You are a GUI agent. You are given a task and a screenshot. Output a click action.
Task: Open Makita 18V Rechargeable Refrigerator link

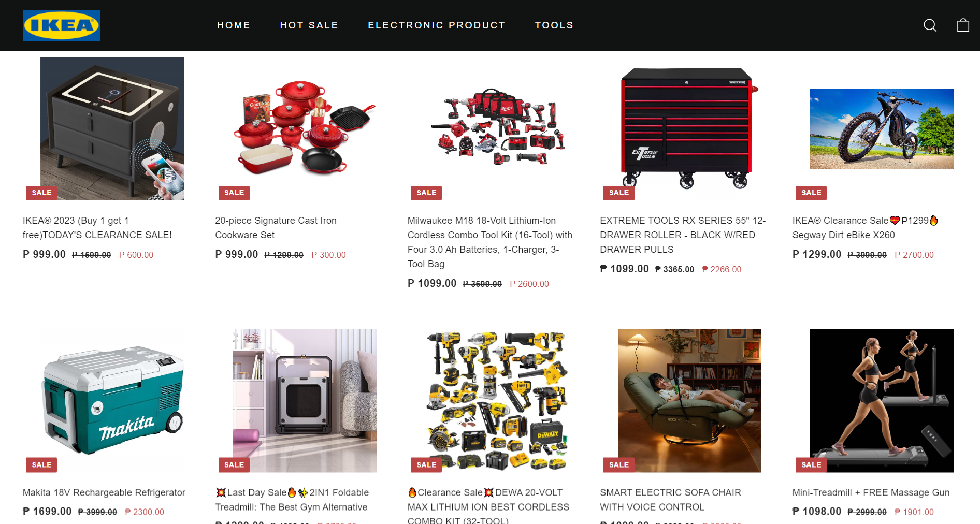(104, 493)
